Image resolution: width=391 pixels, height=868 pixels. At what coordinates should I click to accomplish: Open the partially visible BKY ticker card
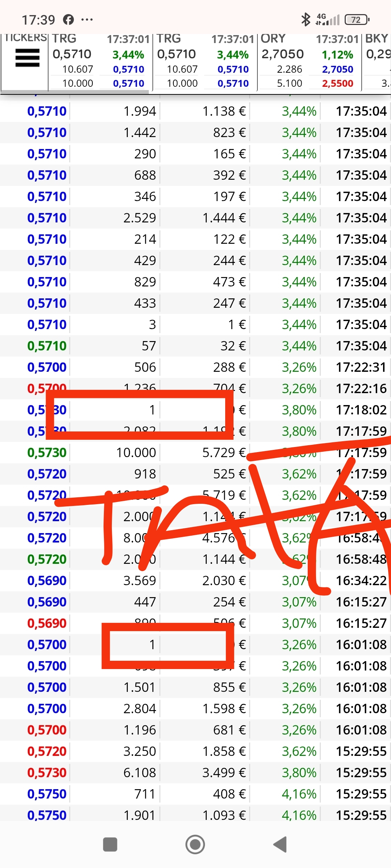pos(377,61)
